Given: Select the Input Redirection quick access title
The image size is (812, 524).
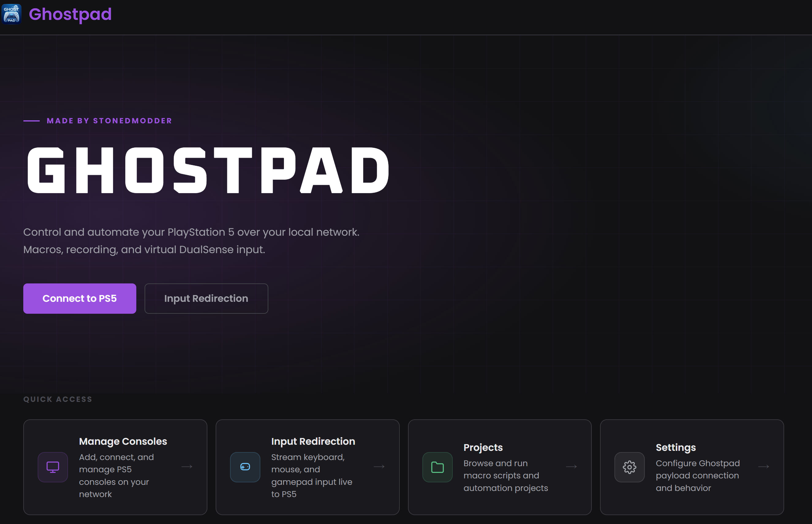Looking at the screenshot, I should tap(313, 441).
